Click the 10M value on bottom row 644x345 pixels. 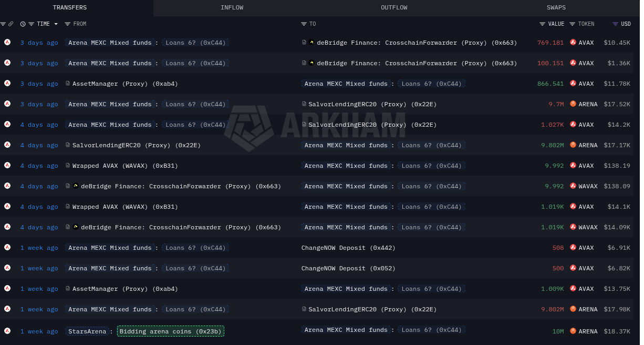[x=558, y=331]
